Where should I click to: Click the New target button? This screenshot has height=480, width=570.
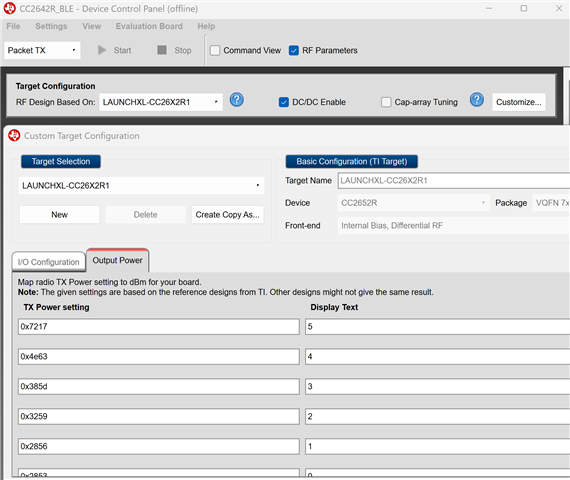(60, 215)
